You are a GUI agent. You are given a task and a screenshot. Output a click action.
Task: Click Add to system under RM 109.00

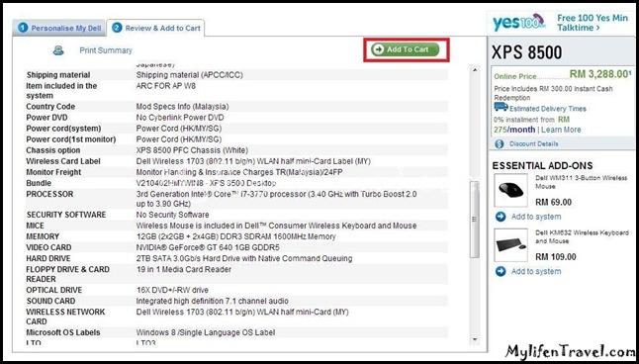pos(536,271)
